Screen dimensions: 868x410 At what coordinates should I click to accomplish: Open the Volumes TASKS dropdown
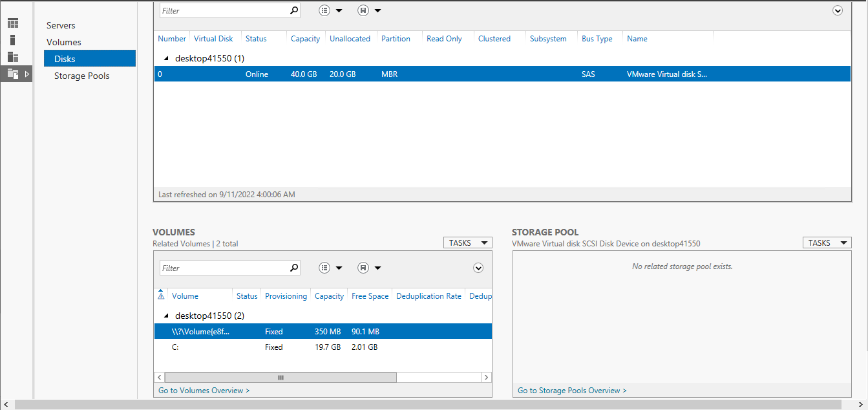coord(467,243)
